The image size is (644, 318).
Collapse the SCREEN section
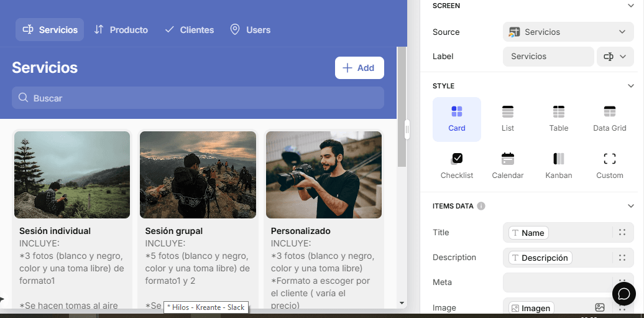point(631,6)
